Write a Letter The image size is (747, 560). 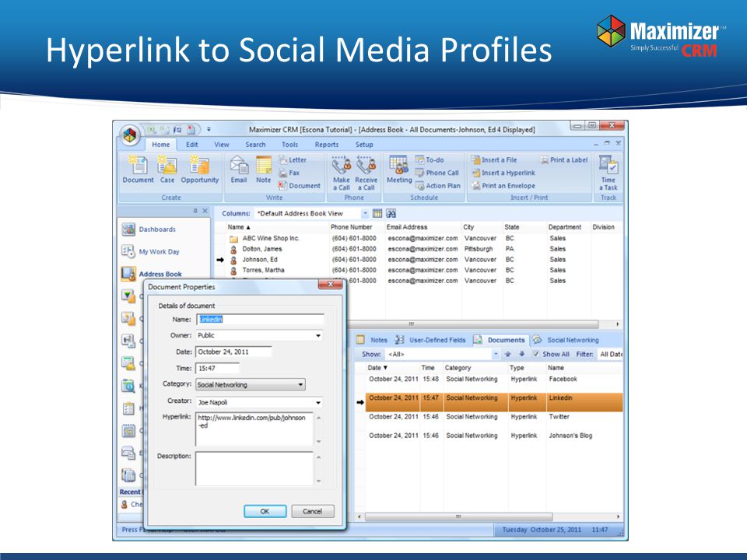point(293,160)
